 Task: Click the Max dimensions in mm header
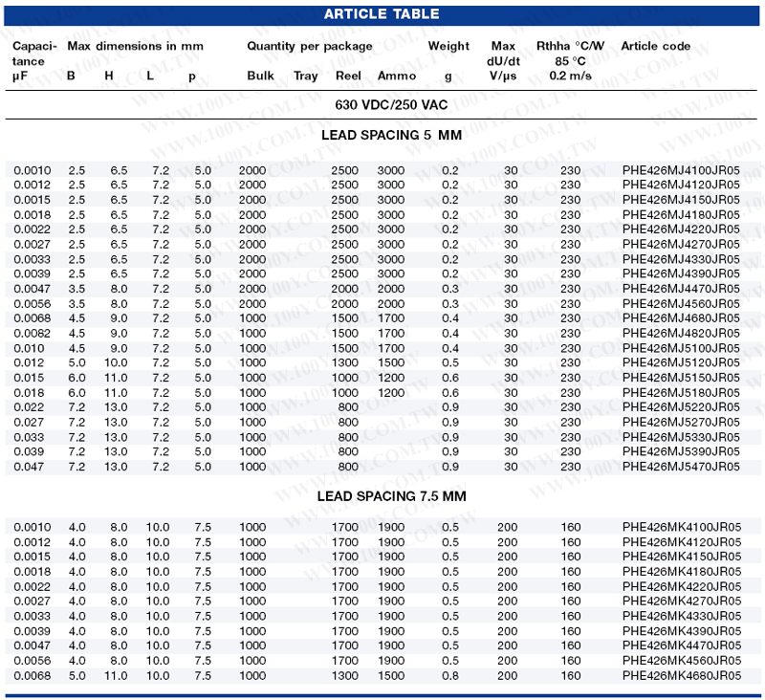click(135, 46)
